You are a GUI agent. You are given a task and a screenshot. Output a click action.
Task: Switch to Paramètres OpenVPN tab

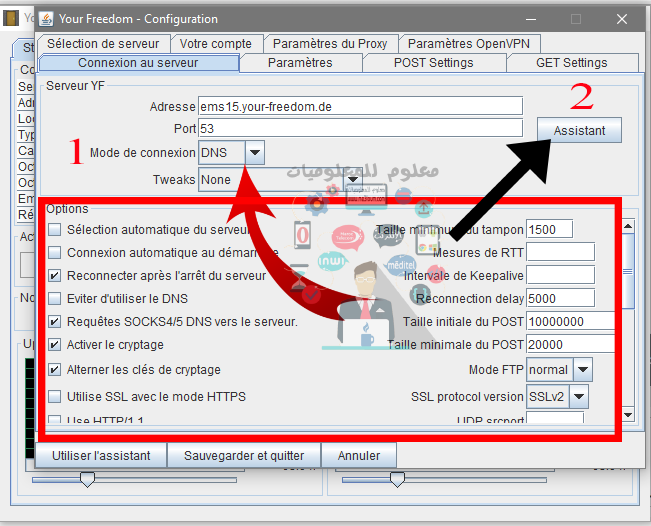[x=469, y=44]
